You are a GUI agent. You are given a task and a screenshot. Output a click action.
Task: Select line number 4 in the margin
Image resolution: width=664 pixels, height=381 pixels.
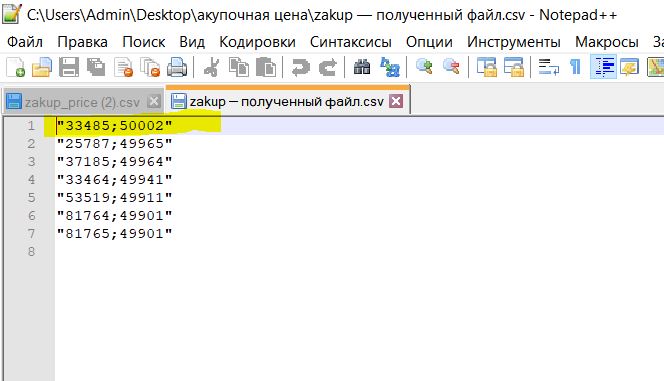tap(31, 180)
